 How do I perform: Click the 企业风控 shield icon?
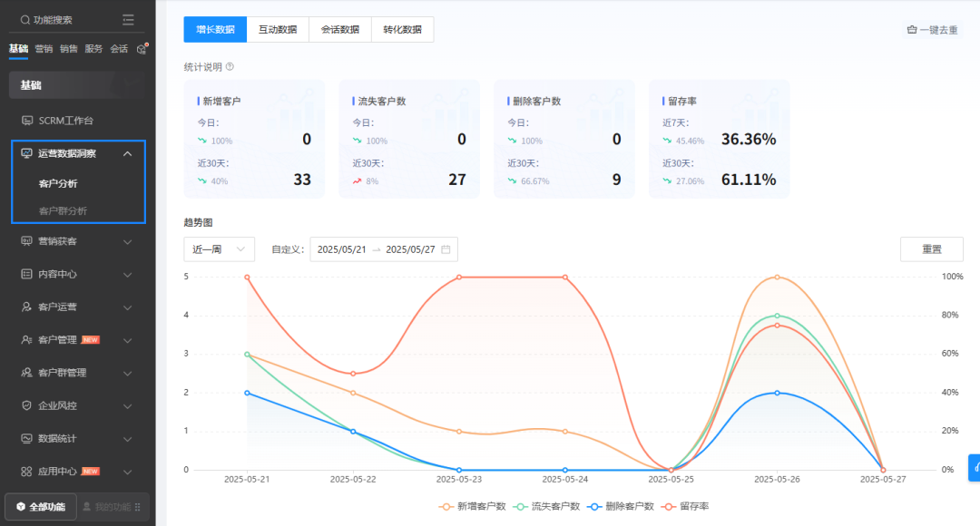click(27, 405)
